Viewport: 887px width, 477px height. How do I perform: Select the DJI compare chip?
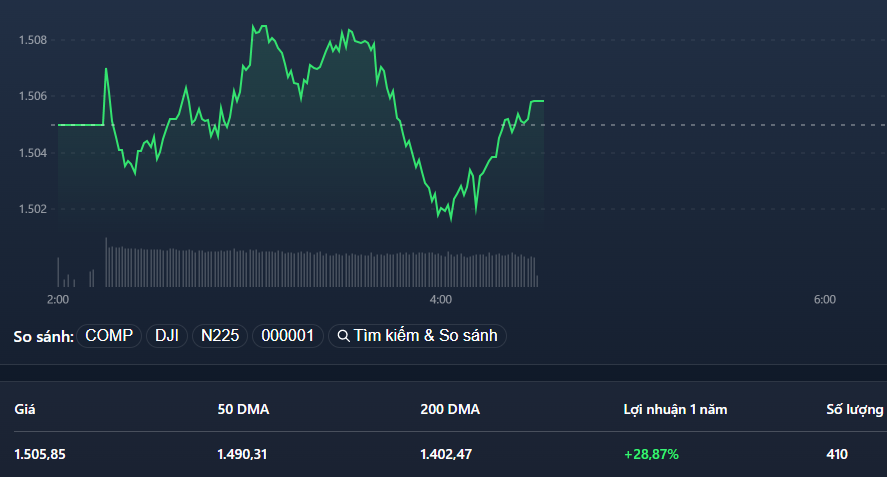click(x=167, y=336)
